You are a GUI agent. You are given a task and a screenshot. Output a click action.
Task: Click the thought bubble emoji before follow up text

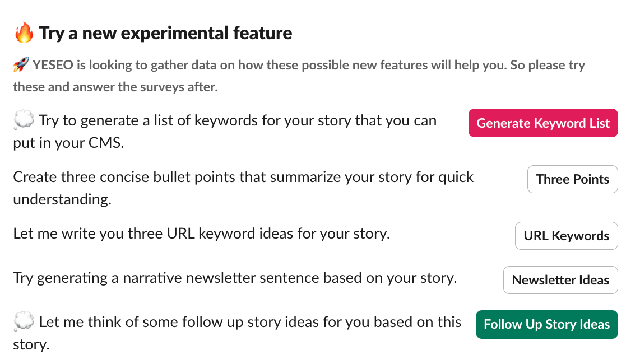(x=24, y=321)
